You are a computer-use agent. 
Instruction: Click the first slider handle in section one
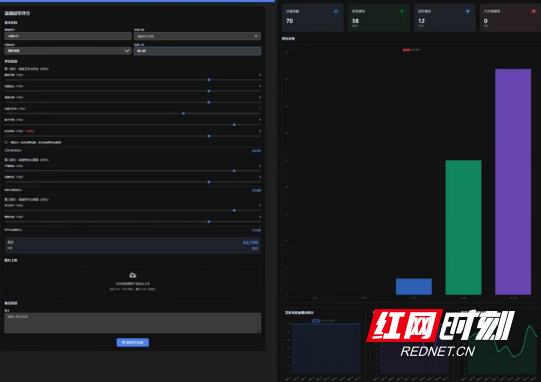(209, 80)
